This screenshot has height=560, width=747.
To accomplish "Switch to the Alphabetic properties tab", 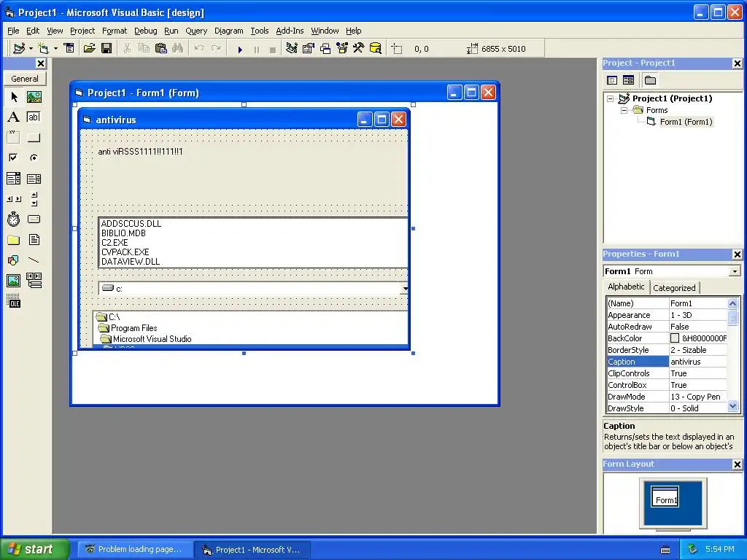I will tap(626, 287).
